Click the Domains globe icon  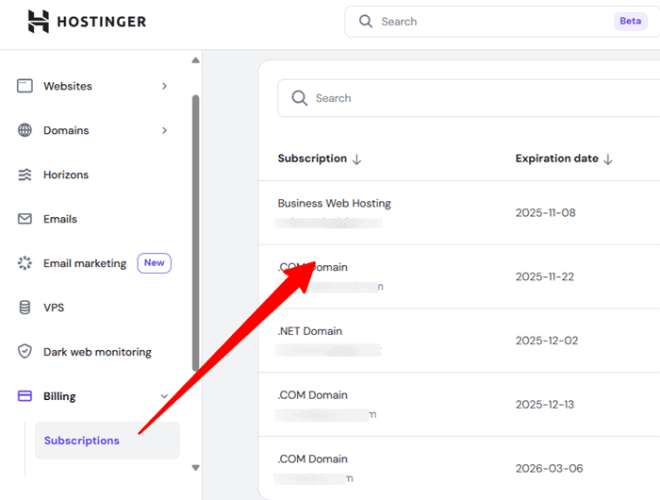25,130
